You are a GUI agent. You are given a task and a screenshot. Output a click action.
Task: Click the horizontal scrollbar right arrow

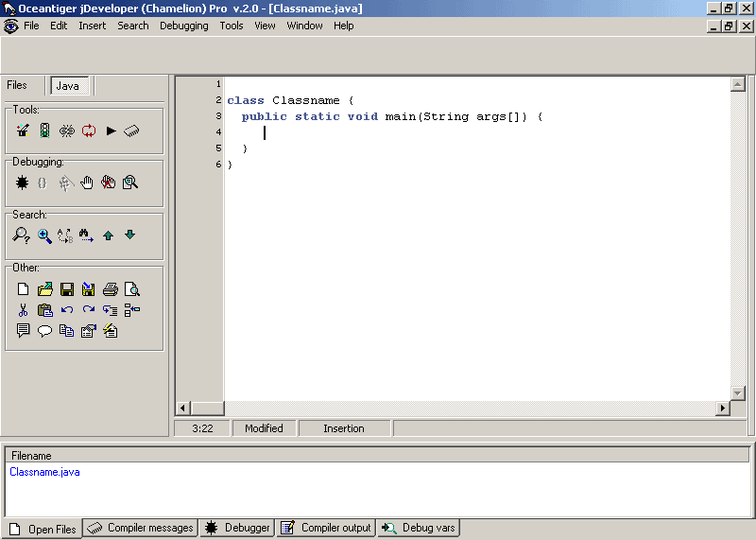pyautogui.click(x=722, y=409)
